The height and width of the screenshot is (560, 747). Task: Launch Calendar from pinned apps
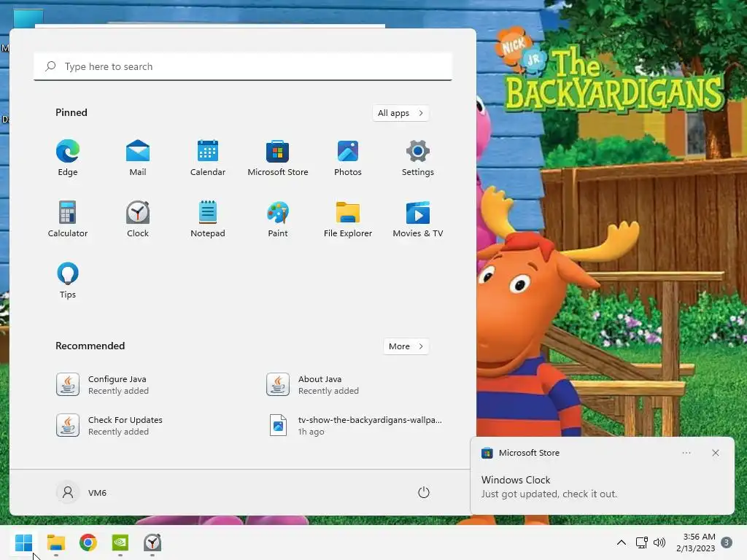[208, 158]
